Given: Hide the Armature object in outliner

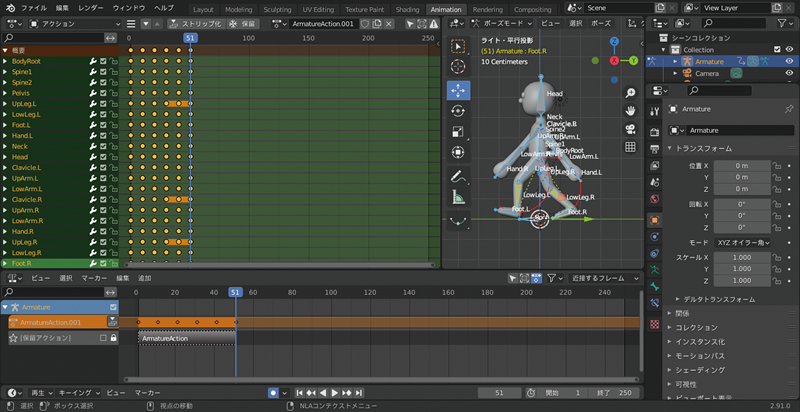Looking at the screenshot, I should (x=789, y=62).
